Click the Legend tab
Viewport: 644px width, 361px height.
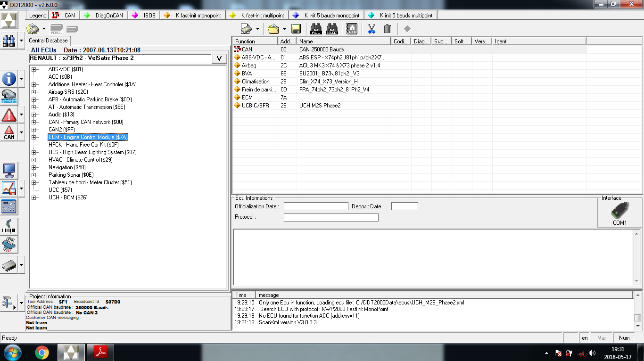pos(38,15)
